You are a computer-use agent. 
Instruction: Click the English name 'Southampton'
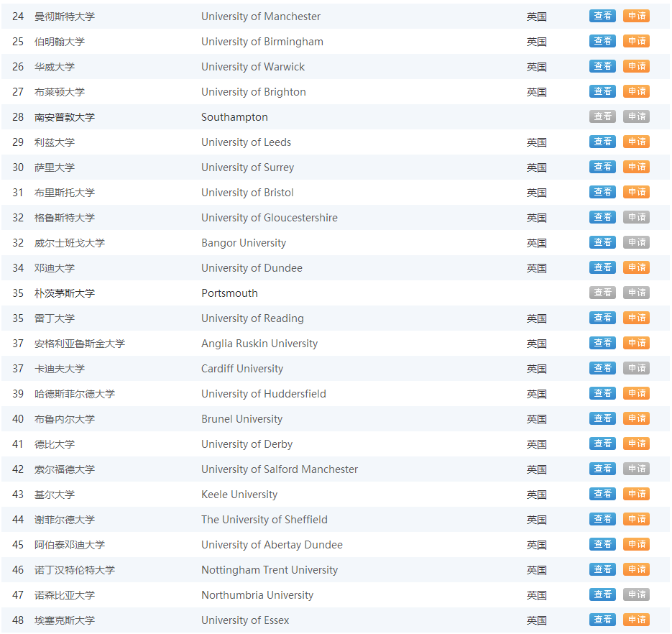tap(234, 117)
